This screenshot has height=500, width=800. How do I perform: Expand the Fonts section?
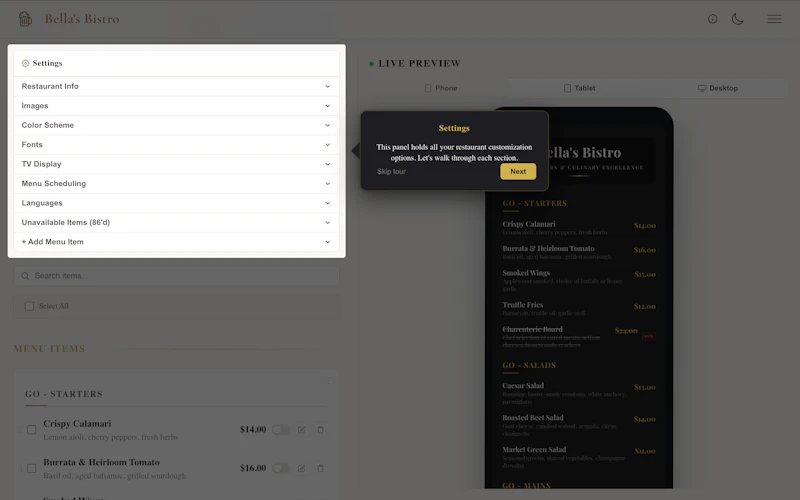tap(177, 144)
